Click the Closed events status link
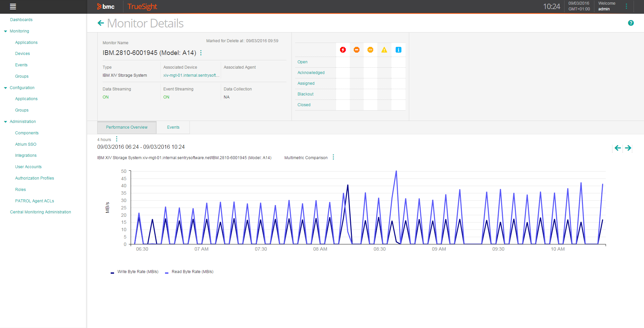This screenshot has width=644, height=328. point(304,105)
